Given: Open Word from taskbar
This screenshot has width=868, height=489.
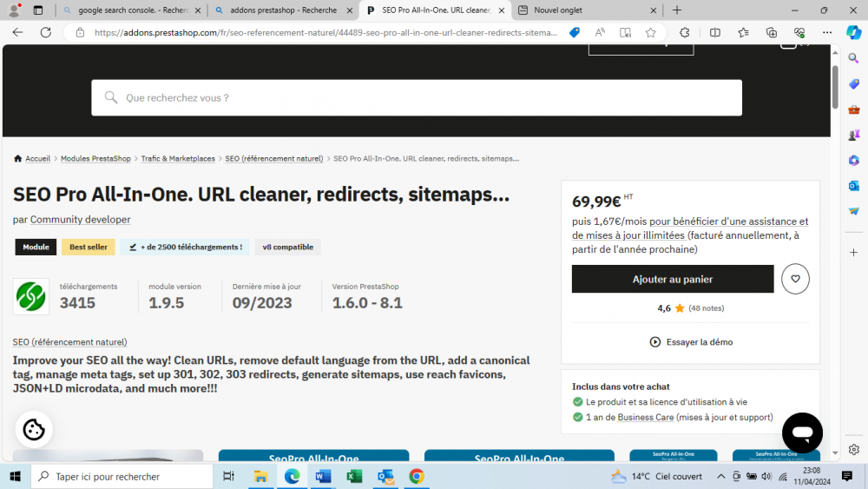Looking at the screenshot, I should tap(323, 476).
